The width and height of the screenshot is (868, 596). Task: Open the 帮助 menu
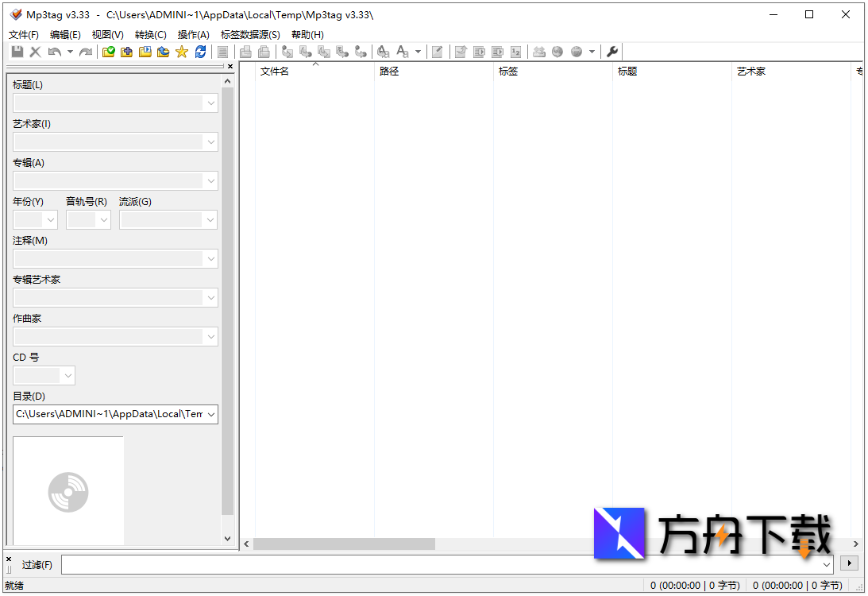(308, 34)
